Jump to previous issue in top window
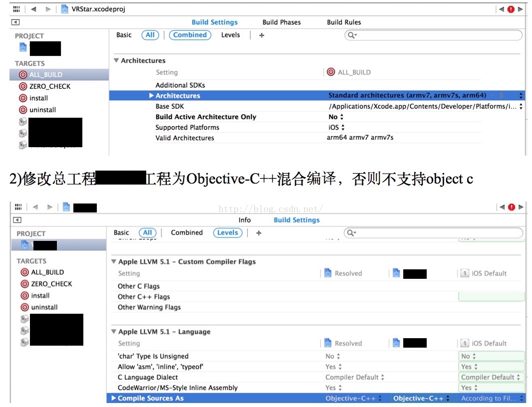This screenshot has width=532, height=407. pos(502,9)
